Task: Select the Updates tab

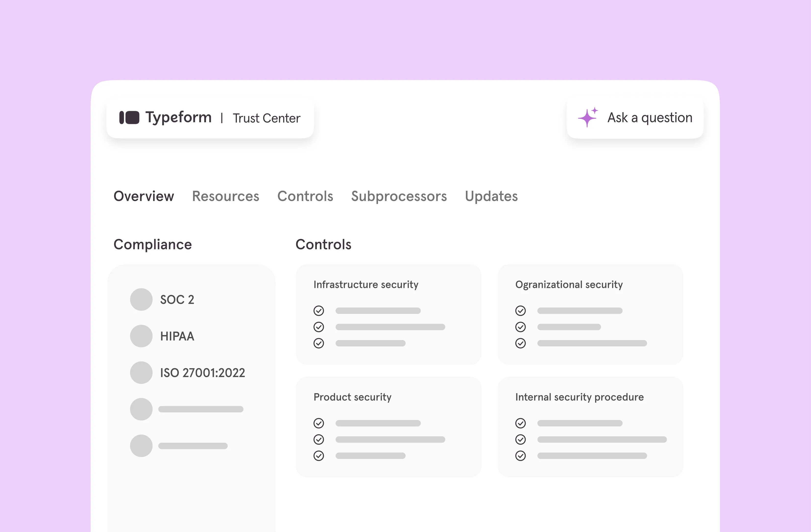Action: click(491, 196)
